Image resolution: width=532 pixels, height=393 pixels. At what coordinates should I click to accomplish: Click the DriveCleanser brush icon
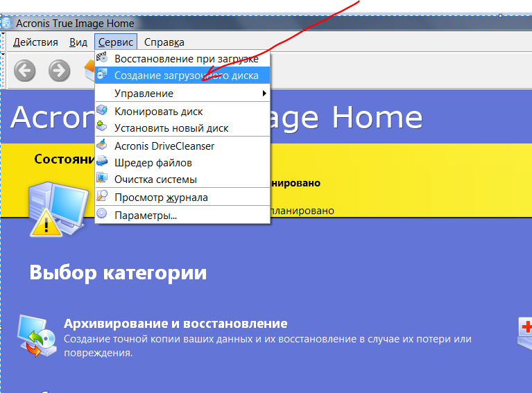click(x=102, y=145)
